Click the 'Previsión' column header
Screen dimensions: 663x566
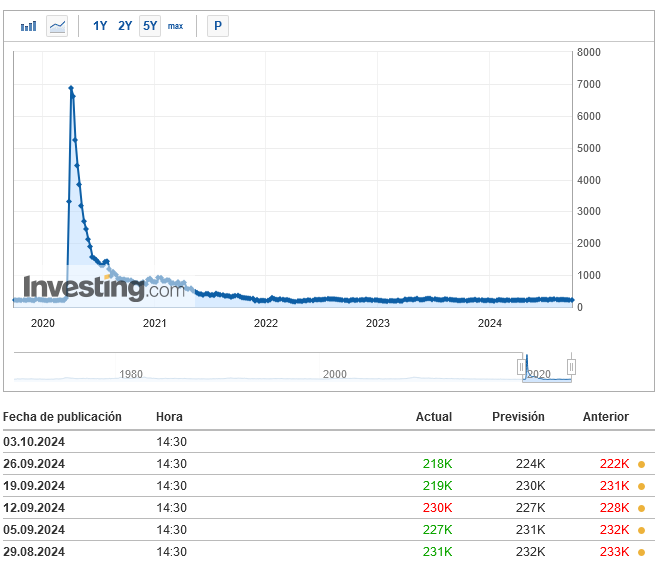[x=518, y=417]
